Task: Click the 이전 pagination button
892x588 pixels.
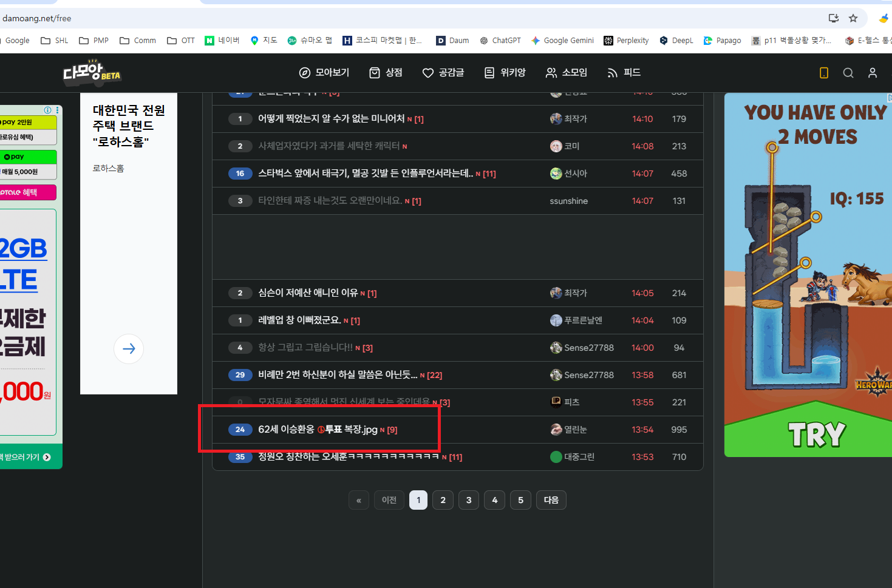Action: pos(389,500)
